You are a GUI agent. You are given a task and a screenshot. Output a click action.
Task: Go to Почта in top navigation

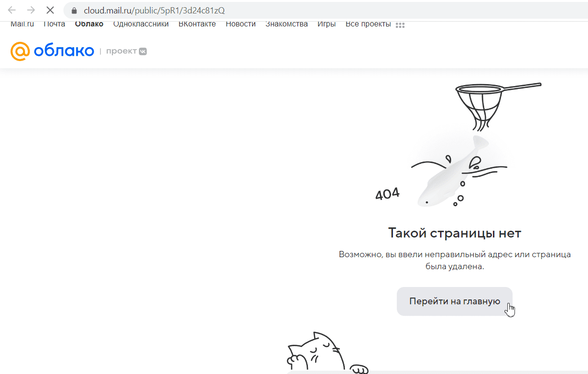(x=54, y=25)
